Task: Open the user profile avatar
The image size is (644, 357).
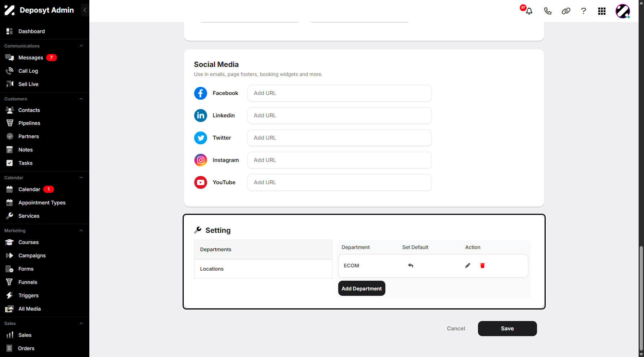Action: (623, 11)
